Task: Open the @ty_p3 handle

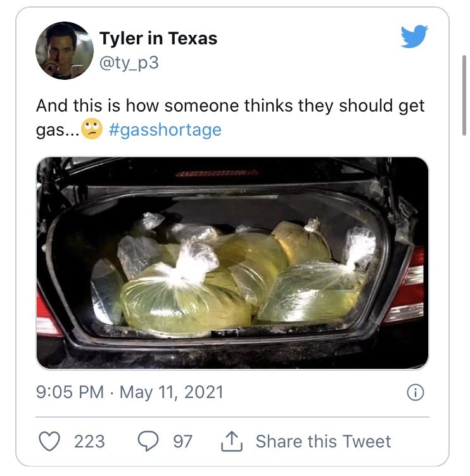Action: (x=129, y=63)
